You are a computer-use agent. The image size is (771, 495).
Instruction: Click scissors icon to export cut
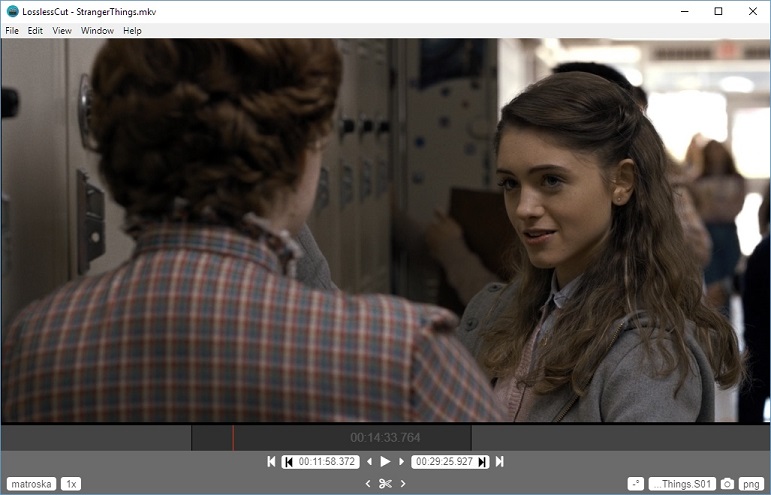click(x=386, y=484)
